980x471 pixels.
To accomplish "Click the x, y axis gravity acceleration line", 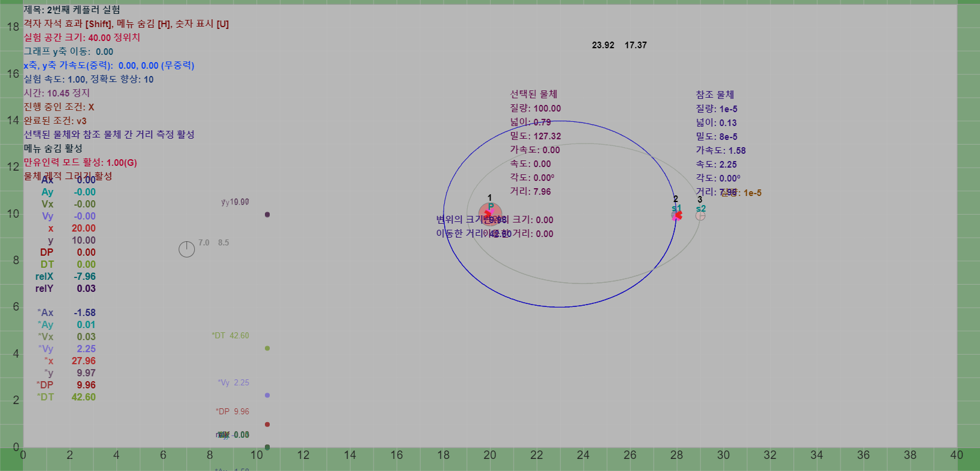I will 109,65.
